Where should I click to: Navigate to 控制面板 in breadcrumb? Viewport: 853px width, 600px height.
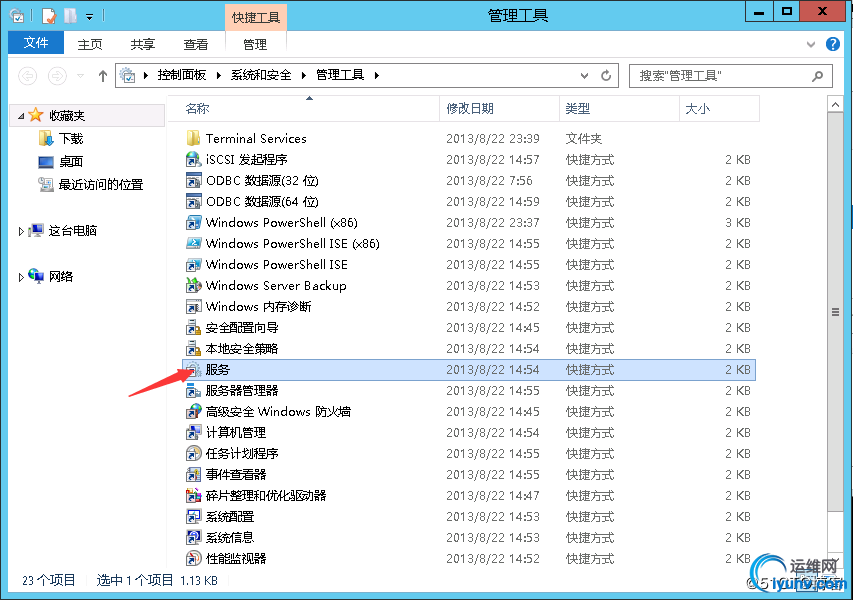pyautogui.click(x=182, y=75)
